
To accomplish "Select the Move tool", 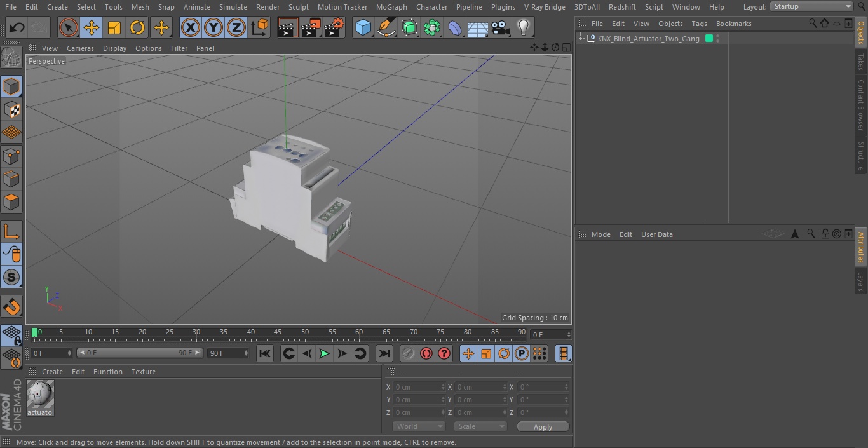I will point(92,27).
